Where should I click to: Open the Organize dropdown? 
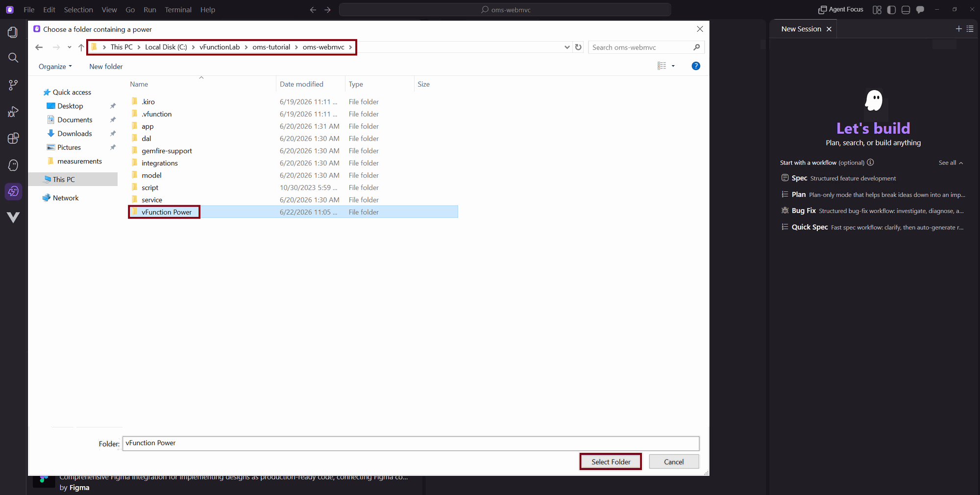click(x=55, y=67)
